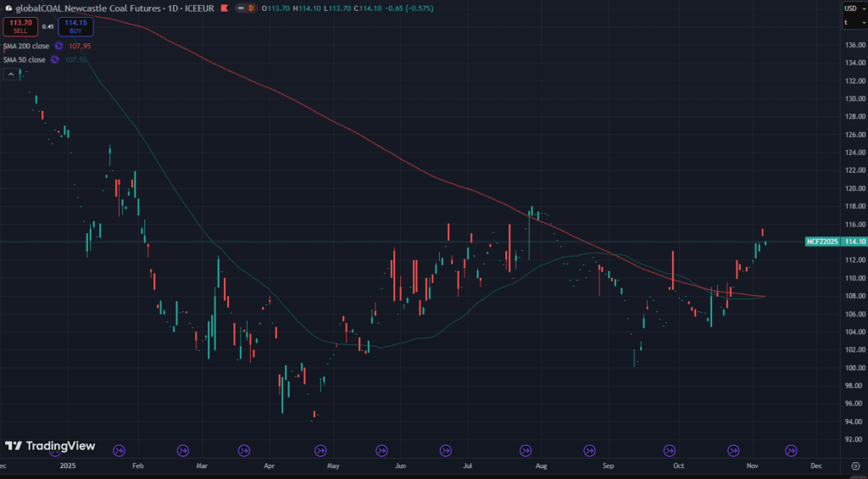
Task: Click the contract marker in late November
Action: click(791, 450)
